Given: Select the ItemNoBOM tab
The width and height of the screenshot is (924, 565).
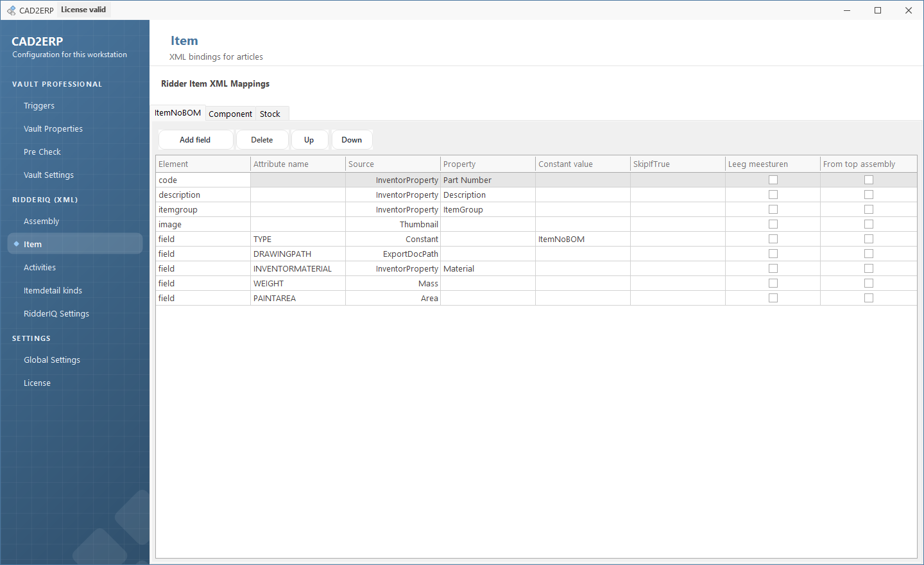Looking at the screenshot, I should tap(178, 112).
